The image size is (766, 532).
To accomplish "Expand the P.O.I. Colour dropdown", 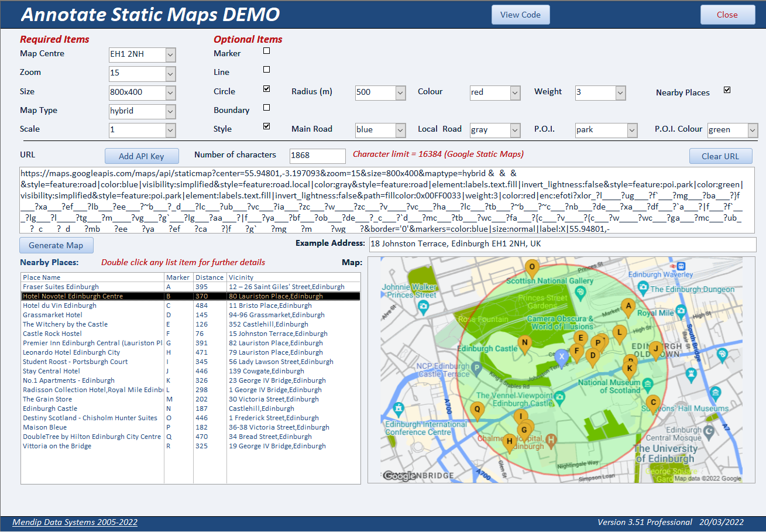I will (x=753, y=130).
